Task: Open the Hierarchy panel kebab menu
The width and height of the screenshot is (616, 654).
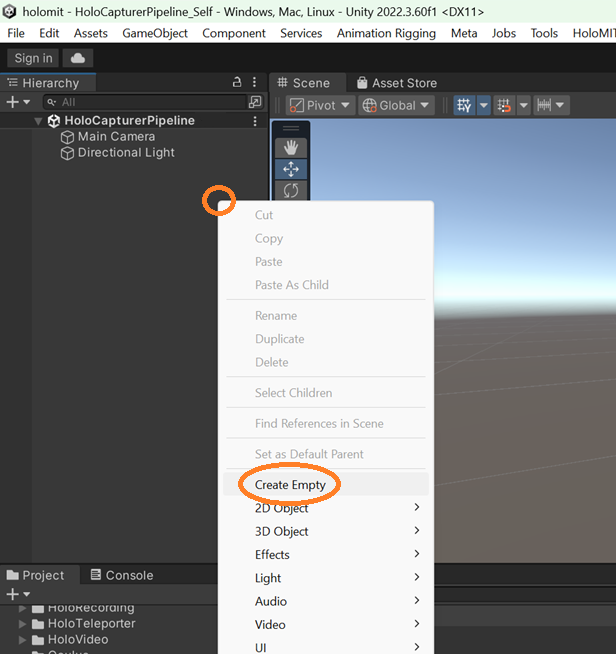Action: coord(254,82)
